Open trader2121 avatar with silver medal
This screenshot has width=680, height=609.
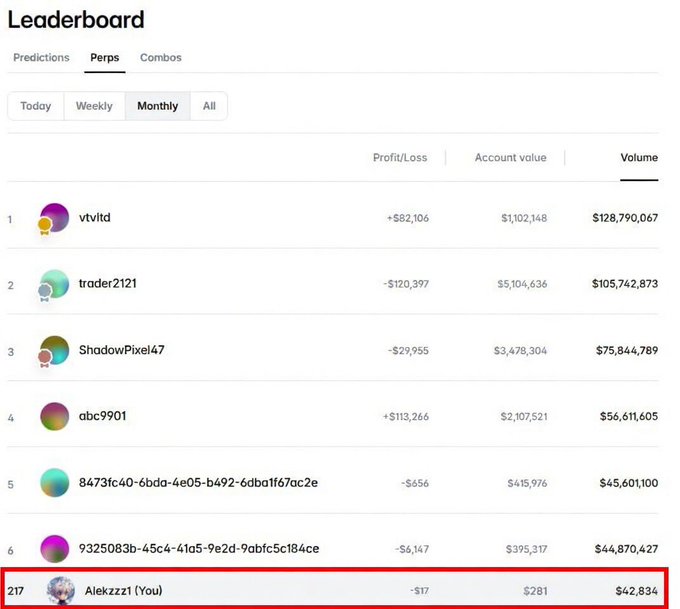tap(53, 285)
